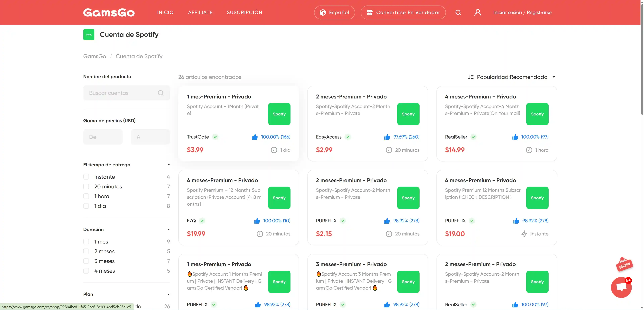Click the Convertirse En Vendedor button
Image resolution: width=644 pixels, height=310 pixels.
click(403, 13)
